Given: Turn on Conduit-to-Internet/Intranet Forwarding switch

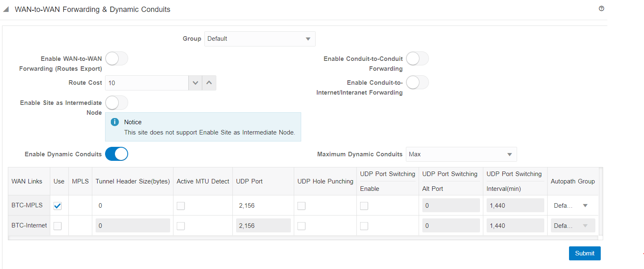Looking at the screenshot, I should 417,83.
